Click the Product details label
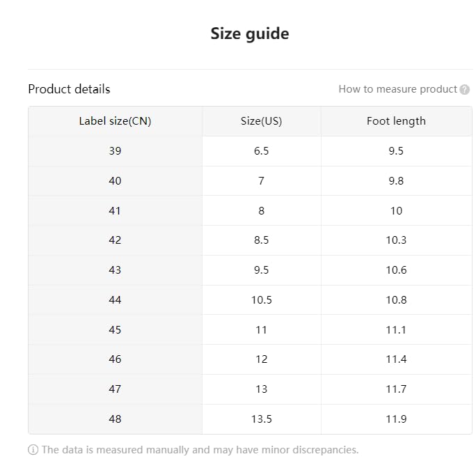This screenshot has height=468, width=476. point(69,89)
